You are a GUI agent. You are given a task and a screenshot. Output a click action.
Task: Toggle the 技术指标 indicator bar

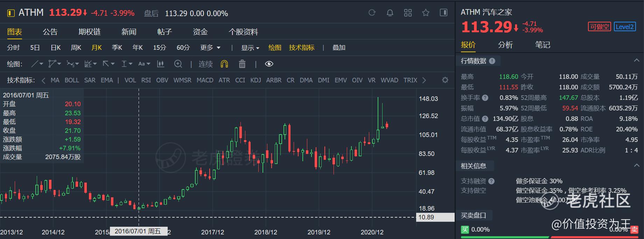point(302,48)
